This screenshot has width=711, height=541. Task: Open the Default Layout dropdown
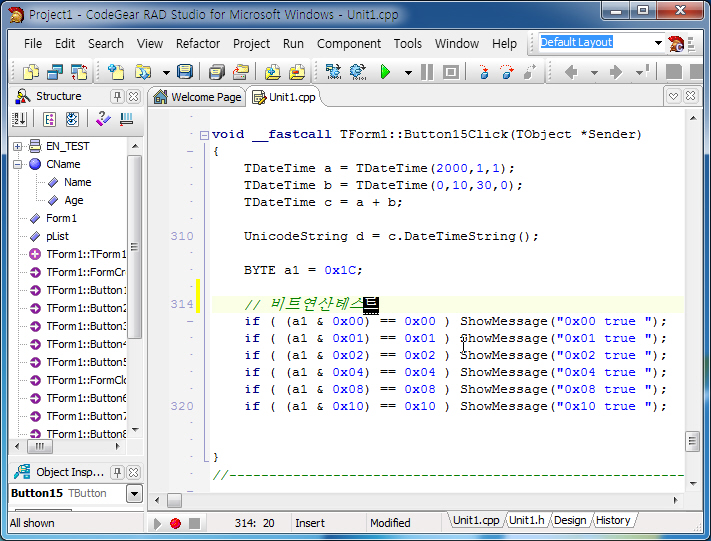658,43
